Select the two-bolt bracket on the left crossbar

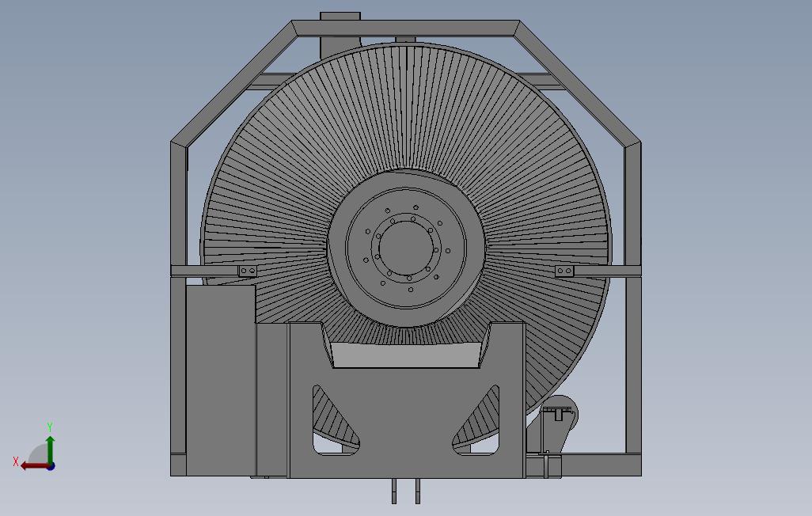pos(248,271)
